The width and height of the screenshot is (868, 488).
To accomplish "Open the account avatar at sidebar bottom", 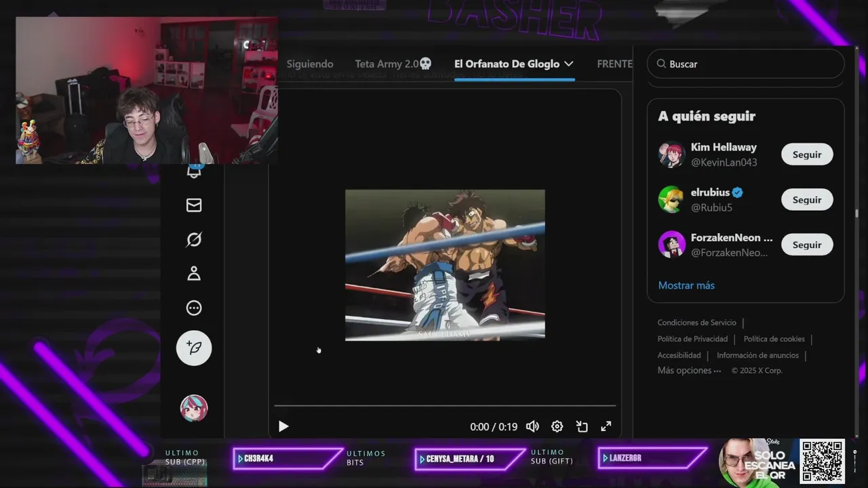I will pos(194,408).
